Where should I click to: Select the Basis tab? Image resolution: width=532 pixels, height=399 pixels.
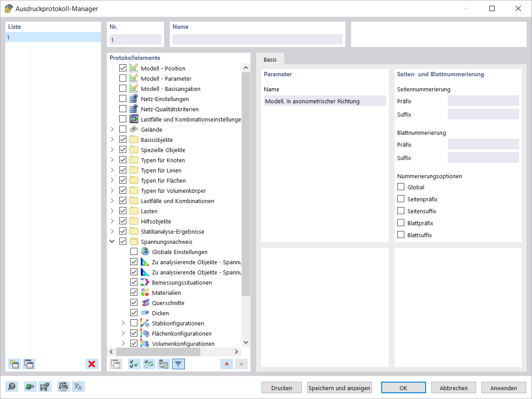tap(270, 59)
